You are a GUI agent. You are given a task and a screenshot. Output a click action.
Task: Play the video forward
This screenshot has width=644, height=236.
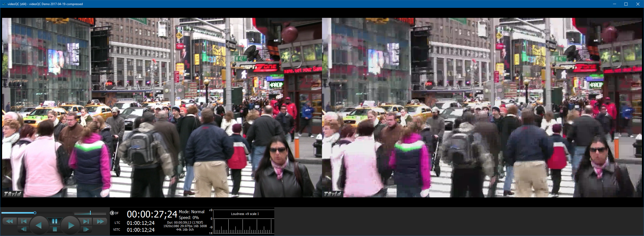pos(71,225)
